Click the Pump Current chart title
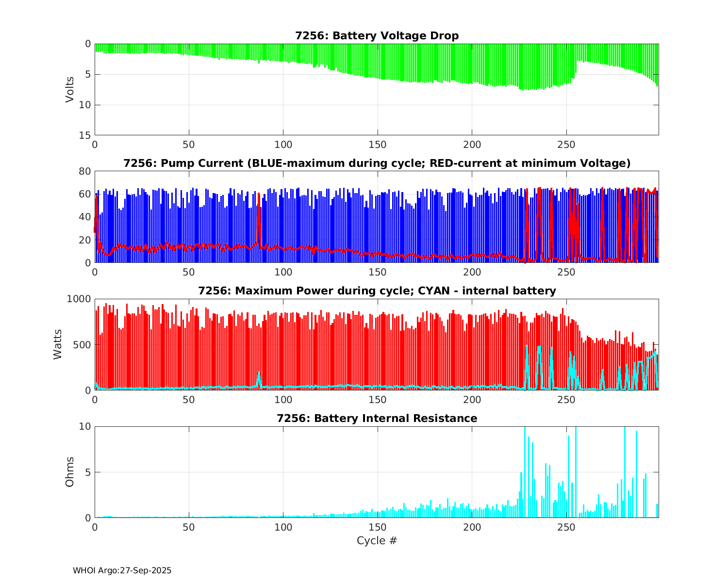The width and height of the screenshot is (728, 582). click(x=377, y=163)
